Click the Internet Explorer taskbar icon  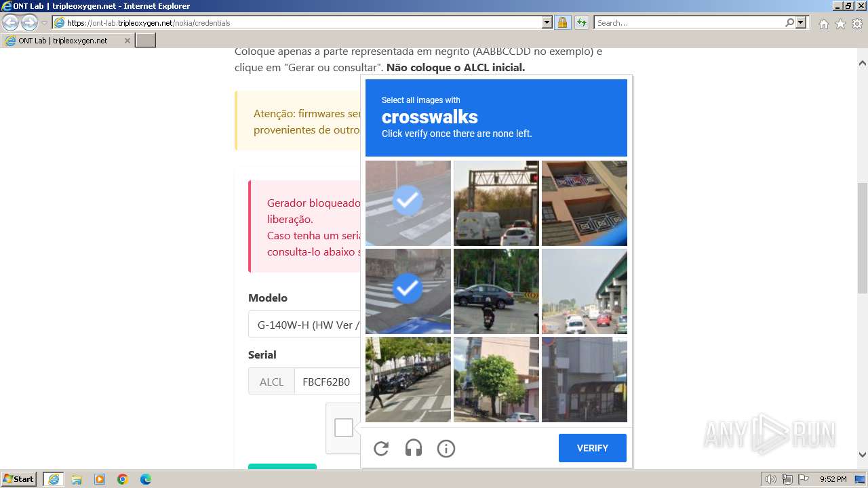(54, 479)
